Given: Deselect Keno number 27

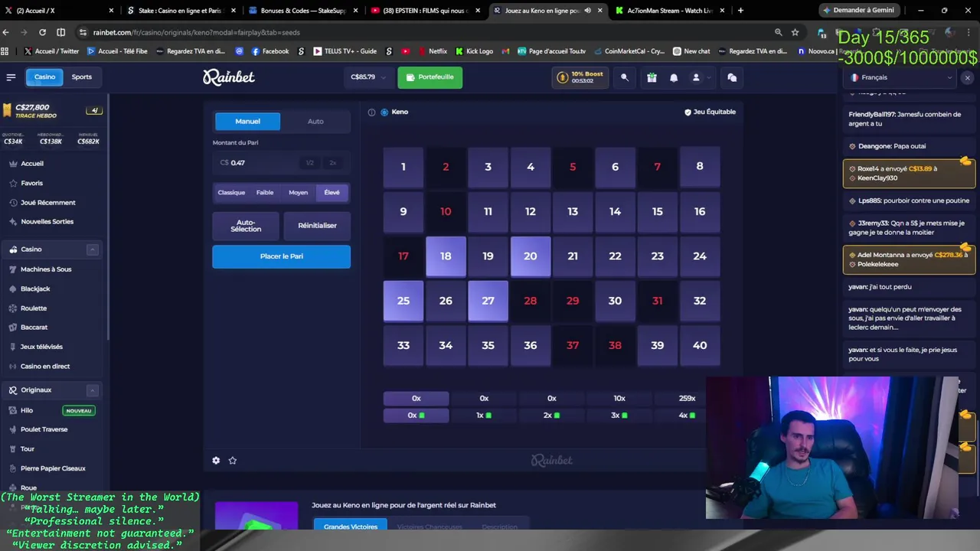Looking at the screenshot, I should 488,301.
